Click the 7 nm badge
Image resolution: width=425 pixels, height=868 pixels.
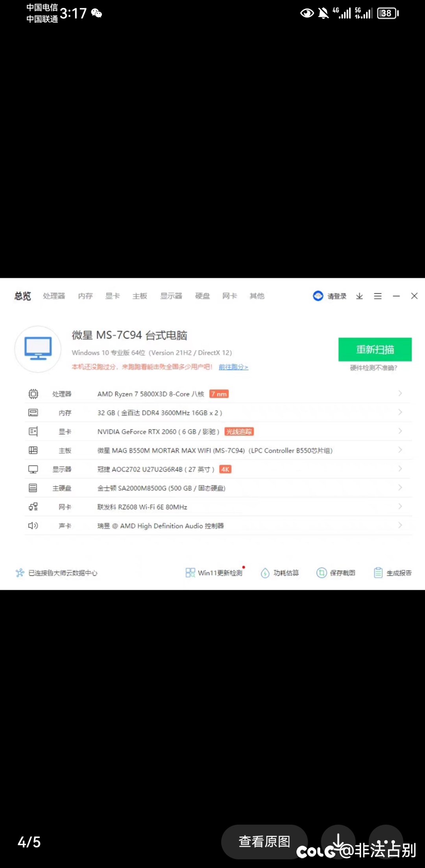tap(219, 394)
